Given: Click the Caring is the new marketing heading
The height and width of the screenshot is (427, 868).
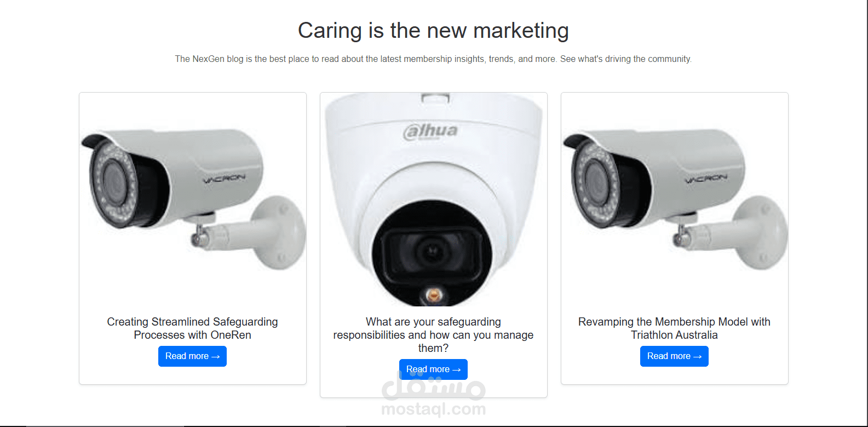Looking at the screenshot, I should [433, 31].
